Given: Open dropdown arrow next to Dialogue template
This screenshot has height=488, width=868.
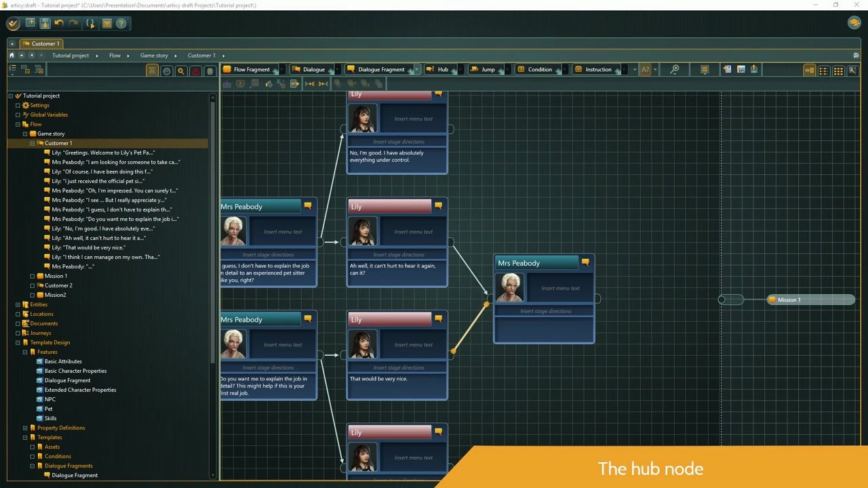Looking at the screenshot, I should click(337, 69).
